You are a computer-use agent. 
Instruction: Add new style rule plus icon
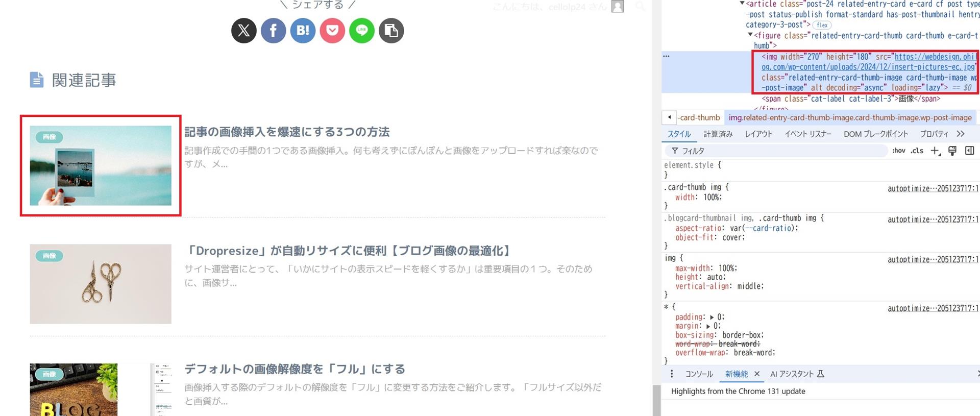[935, 151]
